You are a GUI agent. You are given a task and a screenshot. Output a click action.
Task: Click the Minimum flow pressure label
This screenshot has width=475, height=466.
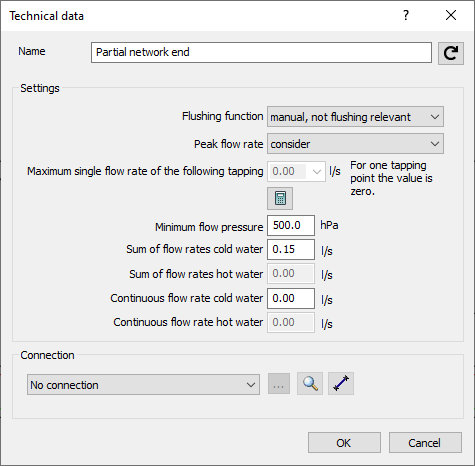point(209,227)
